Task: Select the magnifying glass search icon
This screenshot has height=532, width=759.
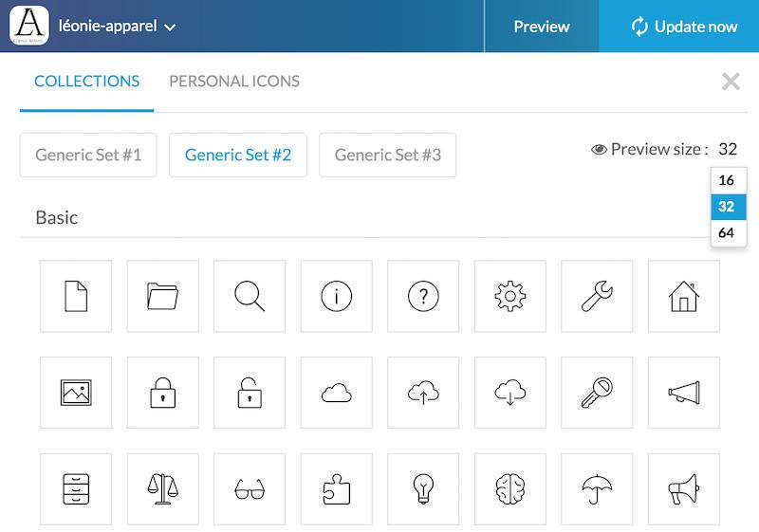Action: (250, 297)
